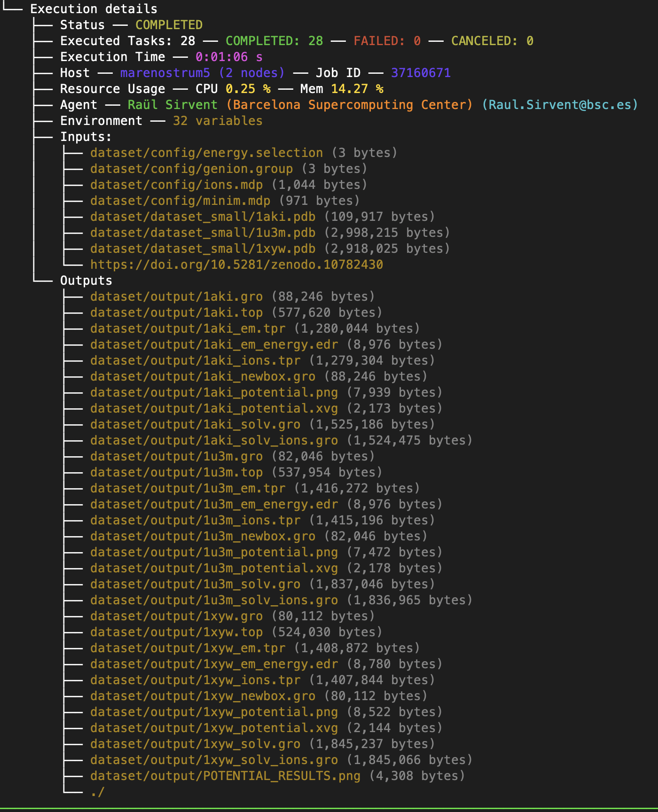Select output 1xyw_solv.gro
658x812 pixels.
coord(195,744)
